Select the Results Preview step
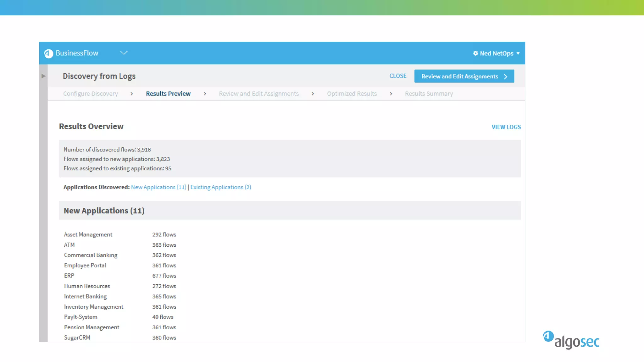Screen dimensions: 644x362 pyautogui.click(x=168, y=94)
